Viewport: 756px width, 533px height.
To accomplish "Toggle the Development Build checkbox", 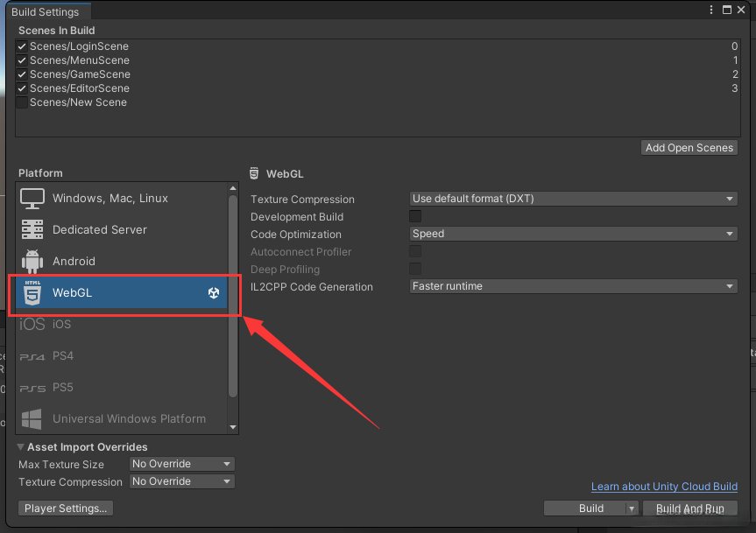I will coord(415,216).
